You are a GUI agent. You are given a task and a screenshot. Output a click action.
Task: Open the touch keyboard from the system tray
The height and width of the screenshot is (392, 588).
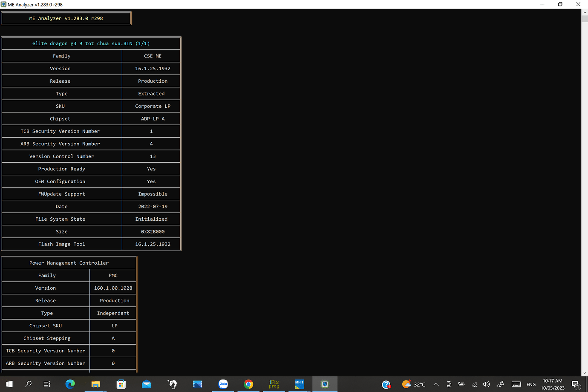point(516,384)
